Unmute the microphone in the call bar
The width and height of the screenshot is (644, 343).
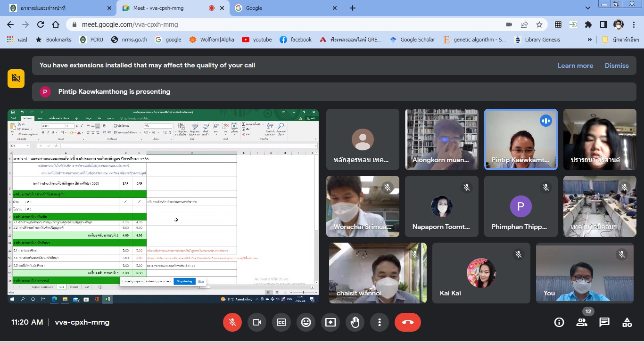coord(232,322)
